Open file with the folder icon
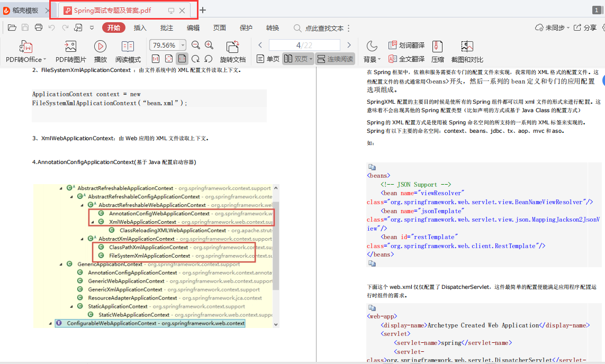Image resolution: width=605 pixels, height=364 pixels. coord(12,28)
